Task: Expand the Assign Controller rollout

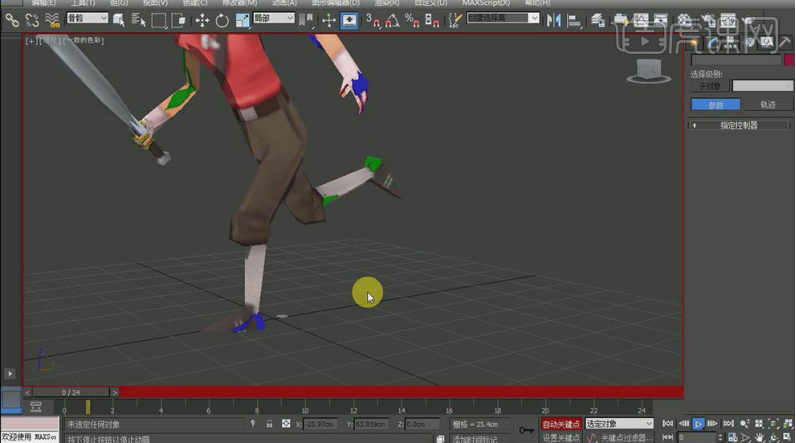Action: (739, 125)
